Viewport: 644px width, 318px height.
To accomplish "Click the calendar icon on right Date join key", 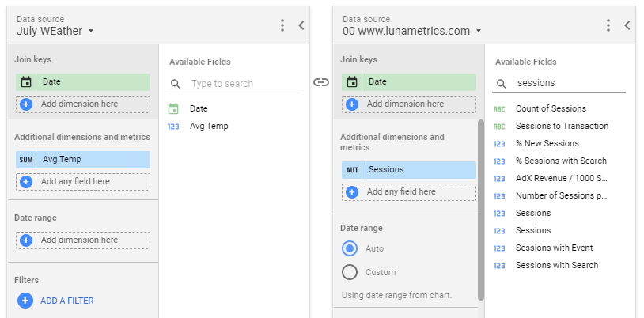I will 352,82.
